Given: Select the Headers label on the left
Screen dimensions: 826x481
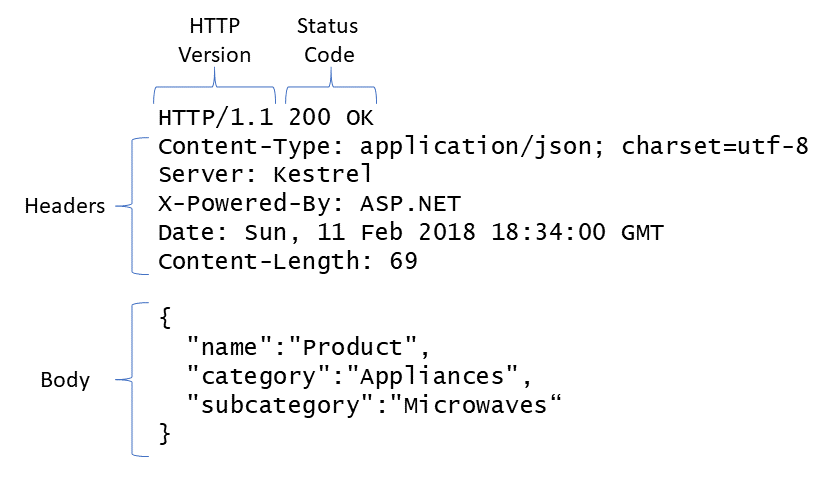Looking at the screenshot, I should pyautogui.click(x=65, y=207).
